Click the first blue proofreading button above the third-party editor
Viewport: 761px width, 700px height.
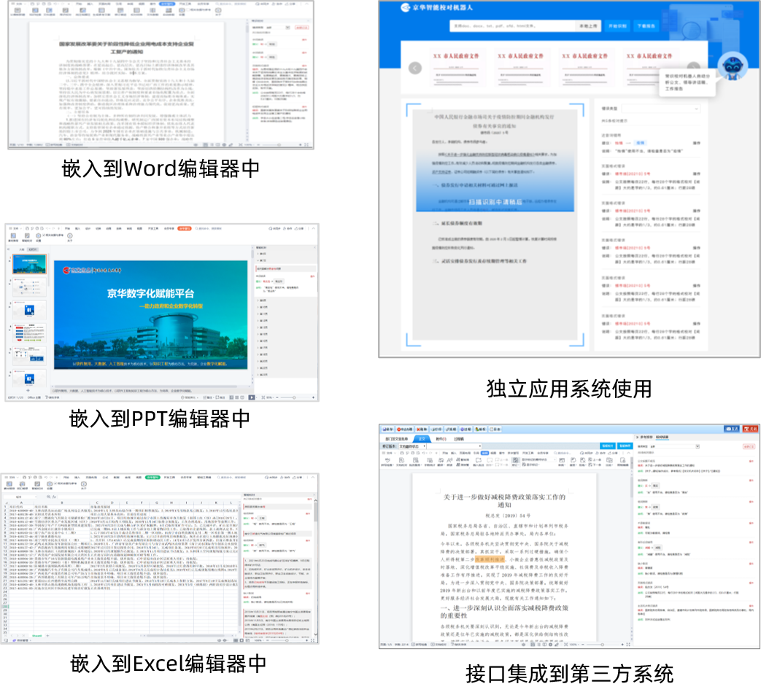[608, 446]
